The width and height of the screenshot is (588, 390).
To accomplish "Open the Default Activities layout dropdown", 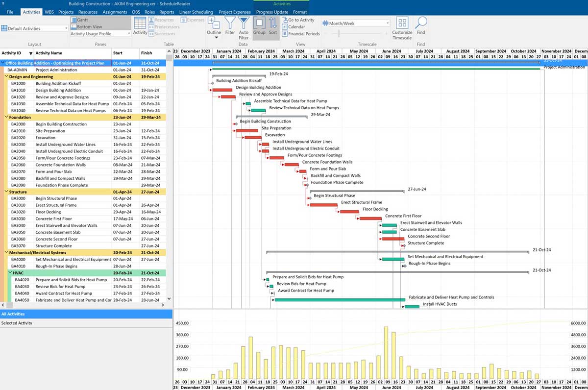I will pos(66,28).
